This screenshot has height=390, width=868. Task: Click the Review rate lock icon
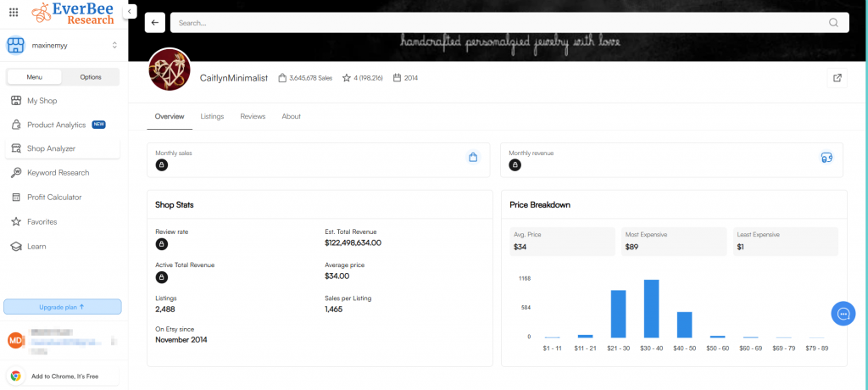pos(162,244)
